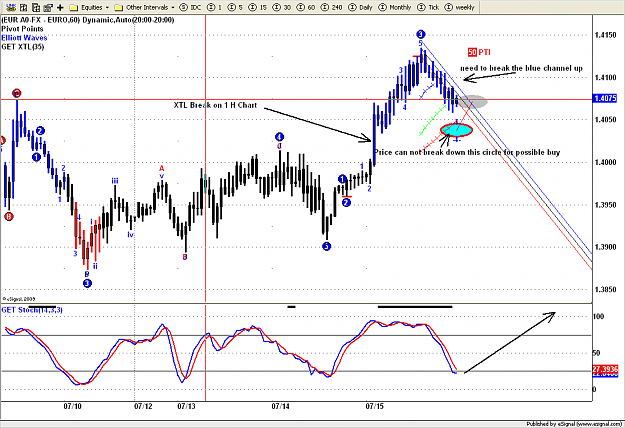The height and width of the screenshot is (428, 625).
Task: Click the 07/15 date label
Action: click(x=375, y=406)
